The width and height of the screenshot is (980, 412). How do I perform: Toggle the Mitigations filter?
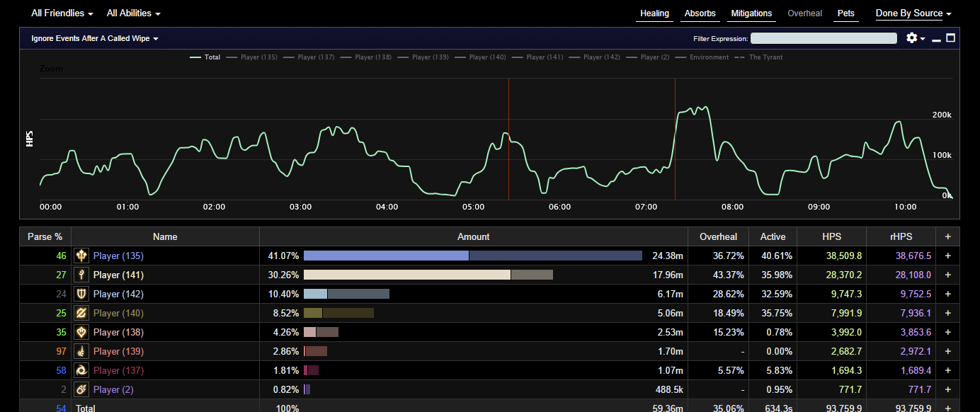751,13
